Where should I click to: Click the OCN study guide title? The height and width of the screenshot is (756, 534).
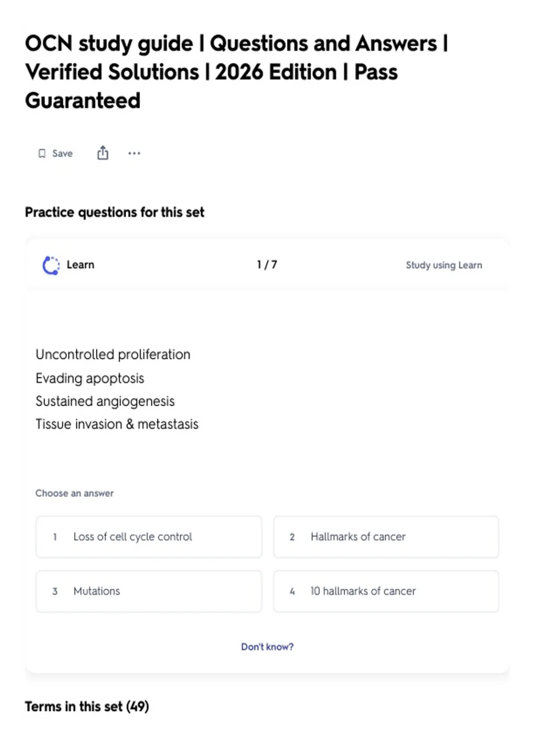coord(236,72)
